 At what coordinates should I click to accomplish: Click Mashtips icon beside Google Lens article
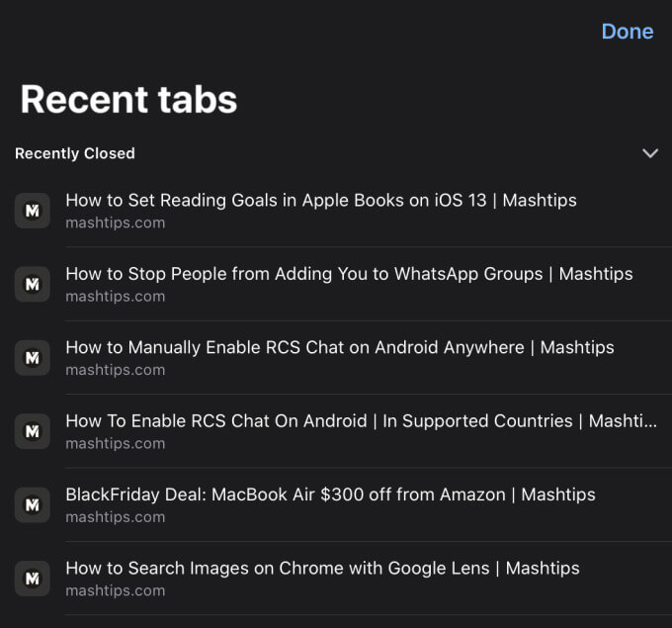[33, 579]
